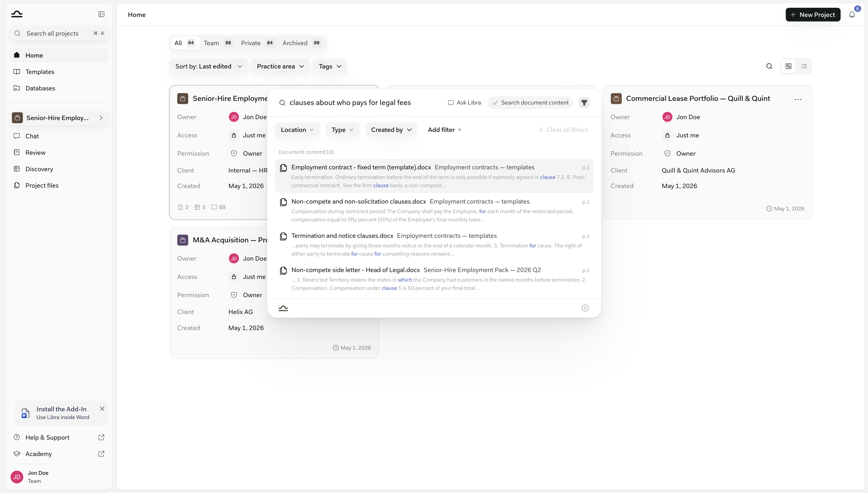Screen dimensions: 868x493
Task: Toggle Ask Libra mode
Action: (x=464, y=103)
